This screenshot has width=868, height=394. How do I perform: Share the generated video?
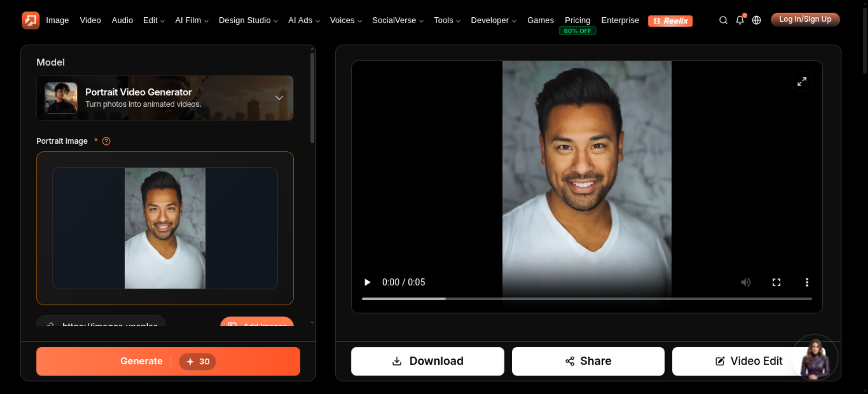pos(588,361)
